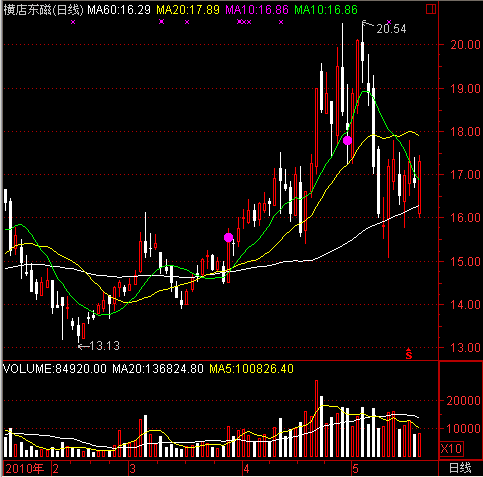This screenshot has width=483, height=477.
Task: Click the red window layout icon top right
Action: (x=431, y=9)
